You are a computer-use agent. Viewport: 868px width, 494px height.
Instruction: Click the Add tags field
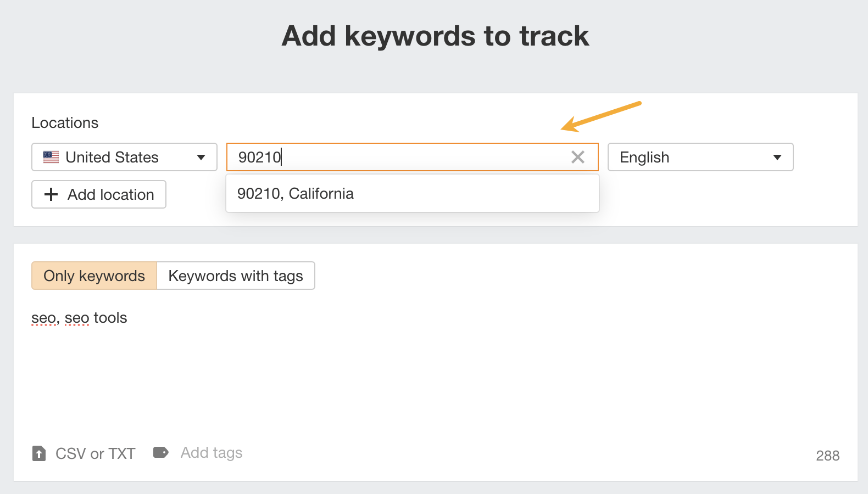(212, 453)
